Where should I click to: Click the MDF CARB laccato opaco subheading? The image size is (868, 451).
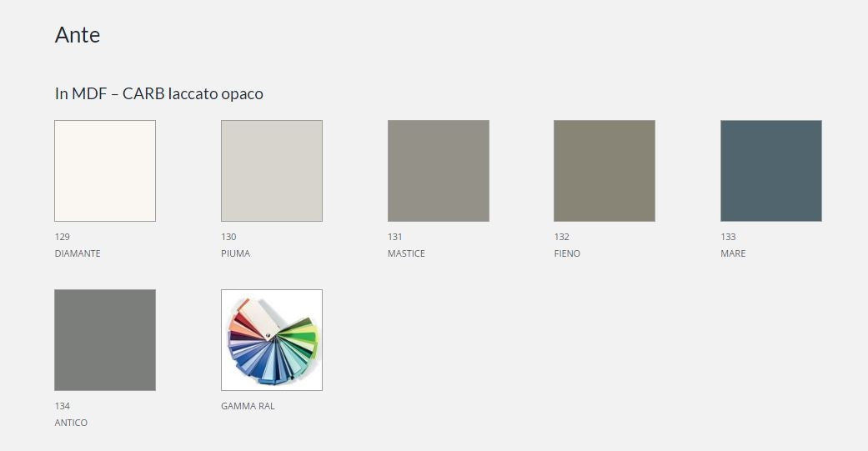[x=159, y=93]
